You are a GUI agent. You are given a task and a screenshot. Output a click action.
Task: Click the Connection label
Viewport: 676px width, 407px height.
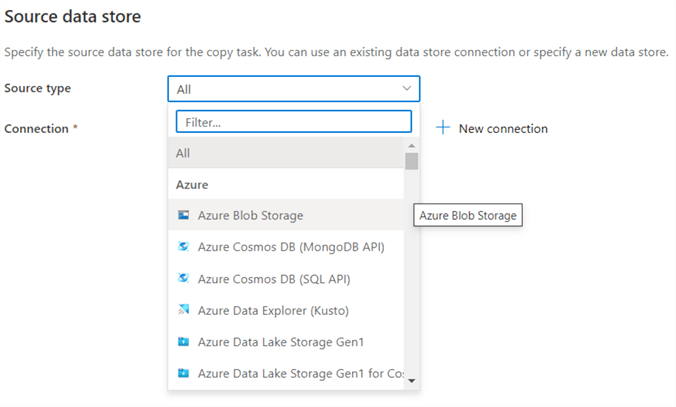click(36, 128)
